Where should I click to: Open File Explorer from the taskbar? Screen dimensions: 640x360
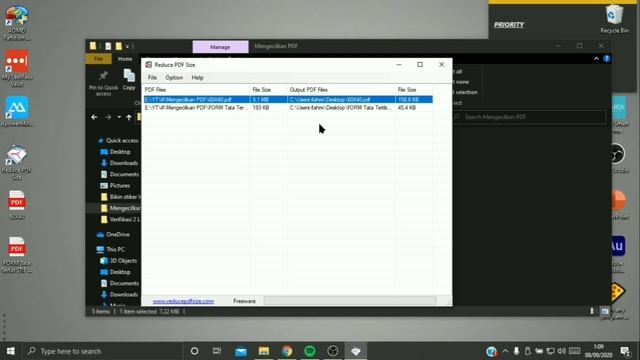pos(264,351)
